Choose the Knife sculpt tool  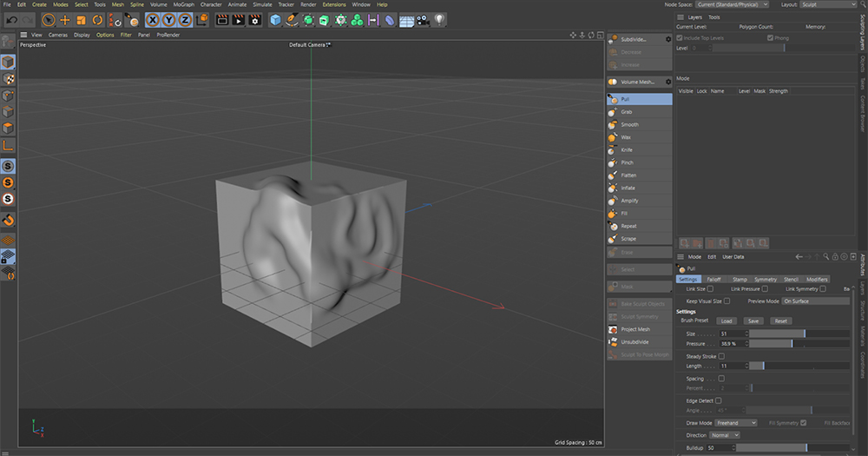point(640,150)
